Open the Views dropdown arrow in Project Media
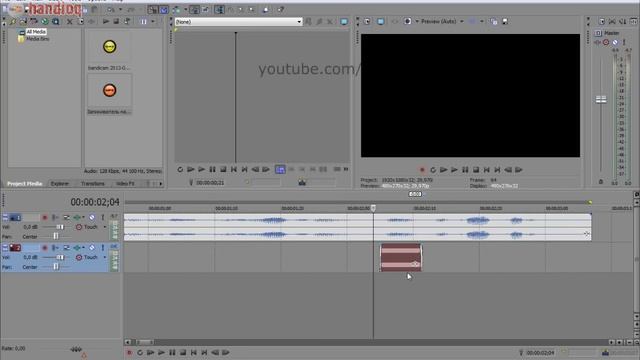 [x=153, y=21]
